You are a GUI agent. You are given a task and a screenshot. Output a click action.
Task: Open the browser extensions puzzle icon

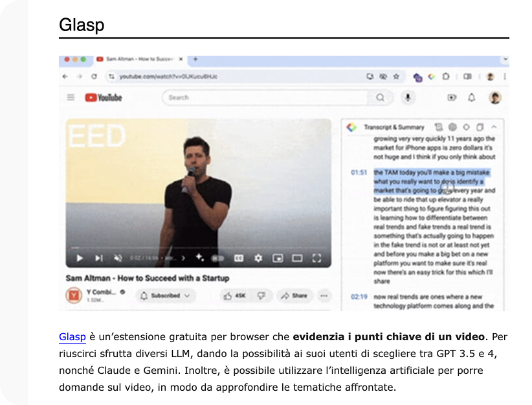(446, 76)
